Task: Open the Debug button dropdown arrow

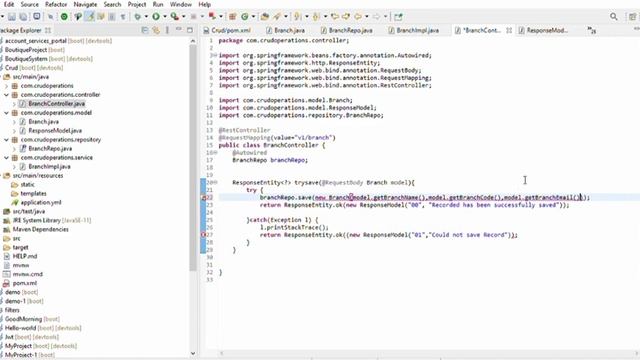Action: pos(146,17)
